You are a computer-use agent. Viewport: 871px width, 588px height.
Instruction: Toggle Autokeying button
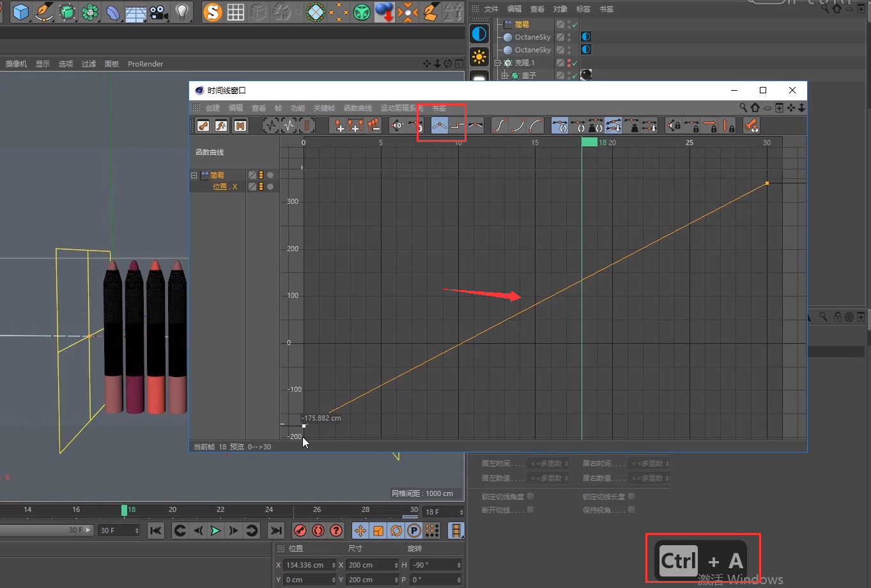pyautogui.click(x=318, y=530)
